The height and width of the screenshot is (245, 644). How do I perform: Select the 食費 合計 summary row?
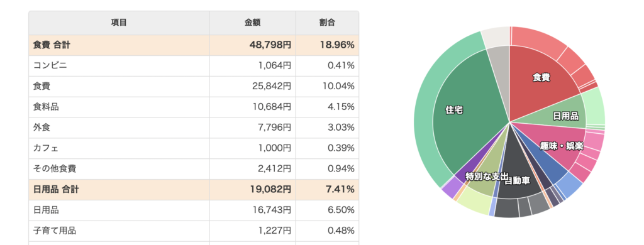194,45
